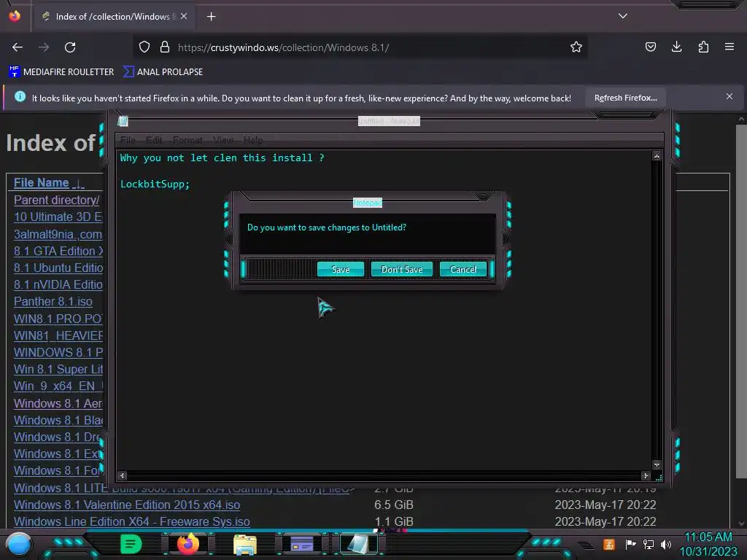Click the Firefox logo icon in tab bar
The image size is (747, 560).
[x=15, y=16]
